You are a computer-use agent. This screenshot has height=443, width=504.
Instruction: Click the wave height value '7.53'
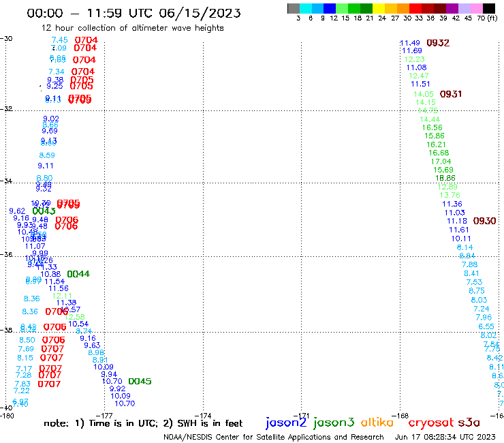pyautogui.click(x=475, y=282)
